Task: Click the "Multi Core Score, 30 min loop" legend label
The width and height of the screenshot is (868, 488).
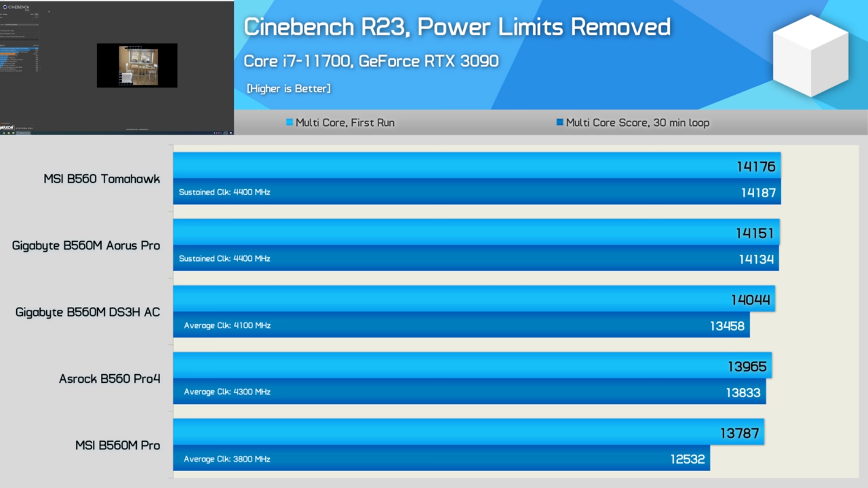Action: 637,123
